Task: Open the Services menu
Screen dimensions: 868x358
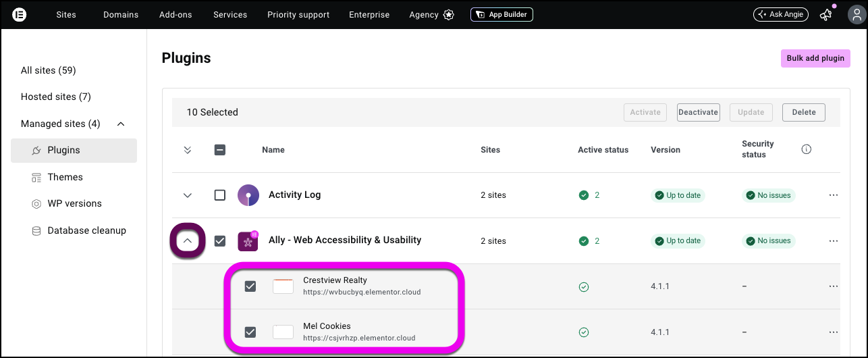Action: click(230, 14)
